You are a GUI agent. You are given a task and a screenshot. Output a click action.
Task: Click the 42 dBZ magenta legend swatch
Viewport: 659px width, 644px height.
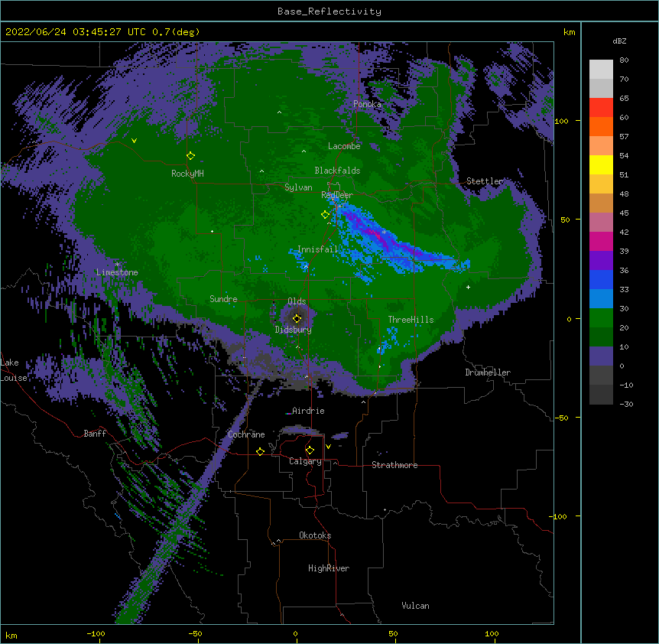tap(601, 241)
